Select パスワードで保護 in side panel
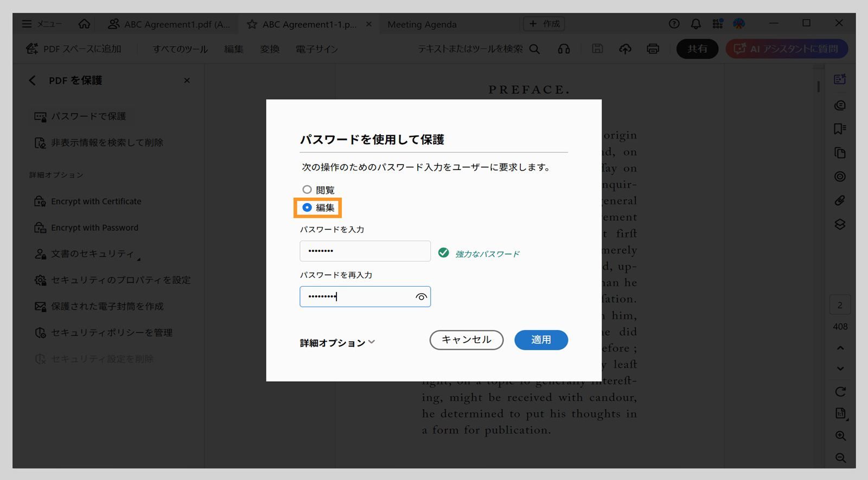Image resolution: width=868 pixels, height=480 pixels. (x=80, y=116)
